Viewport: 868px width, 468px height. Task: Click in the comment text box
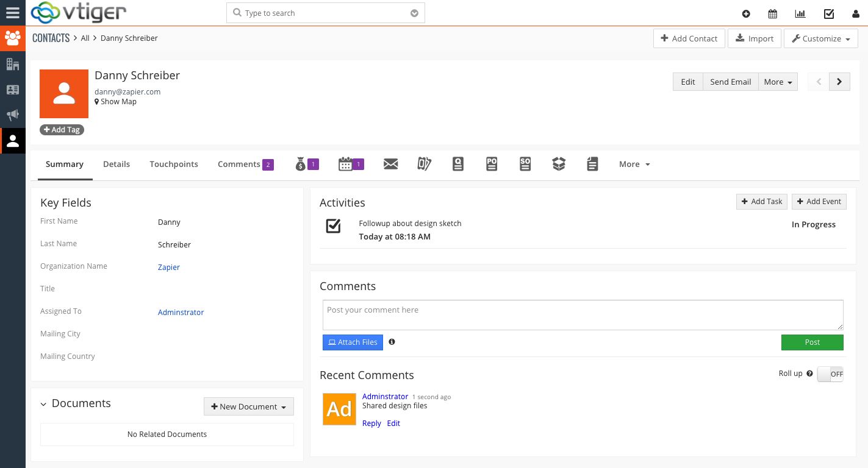point(582,315)
